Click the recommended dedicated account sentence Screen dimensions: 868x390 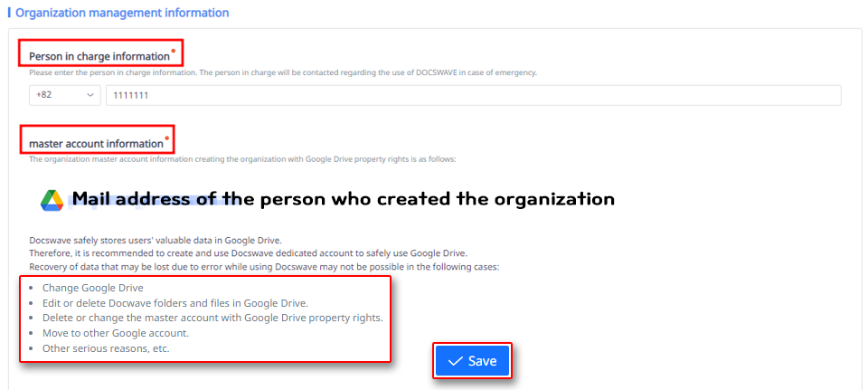point(248,253)
